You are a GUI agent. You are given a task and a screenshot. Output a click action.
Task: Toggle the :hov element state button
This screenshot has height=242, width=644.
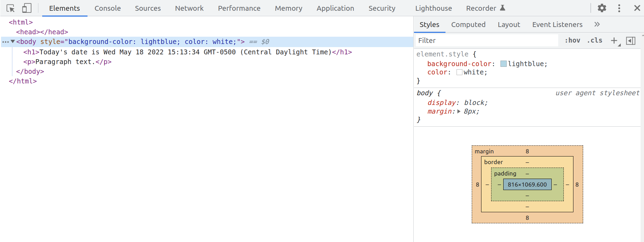(572, 41)
